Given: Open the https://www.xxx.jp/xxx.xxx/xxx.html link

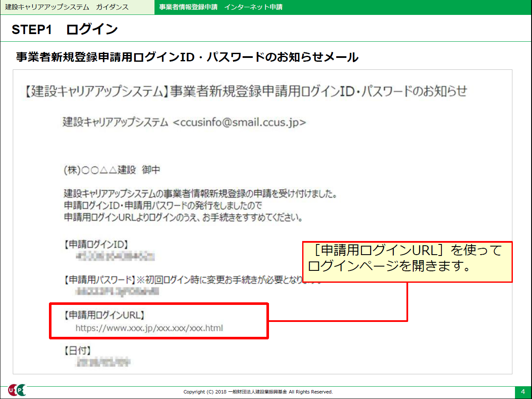Looking at the screenshot, I should click(149, 328).
